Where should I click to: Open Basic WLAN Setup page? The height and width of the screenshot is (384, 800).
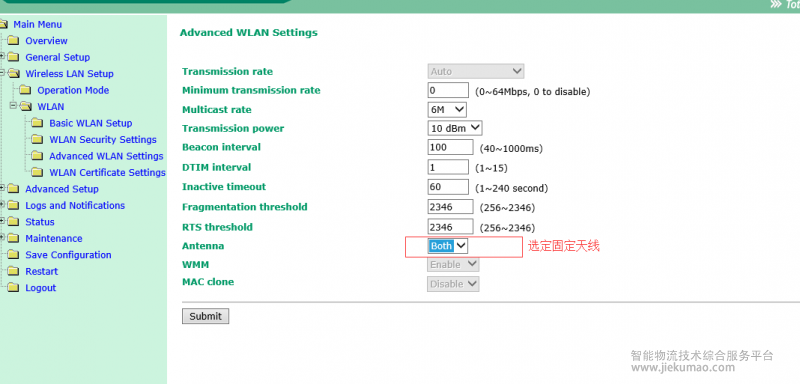click(x=91, y=123)
